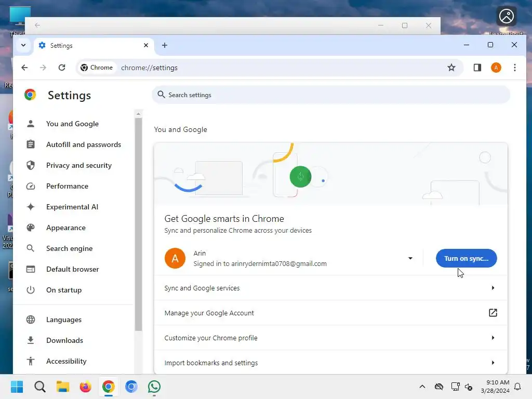Open Customize your Chrome profile
This screenshot has height=399, width=532.
click(x=331, y=338)
